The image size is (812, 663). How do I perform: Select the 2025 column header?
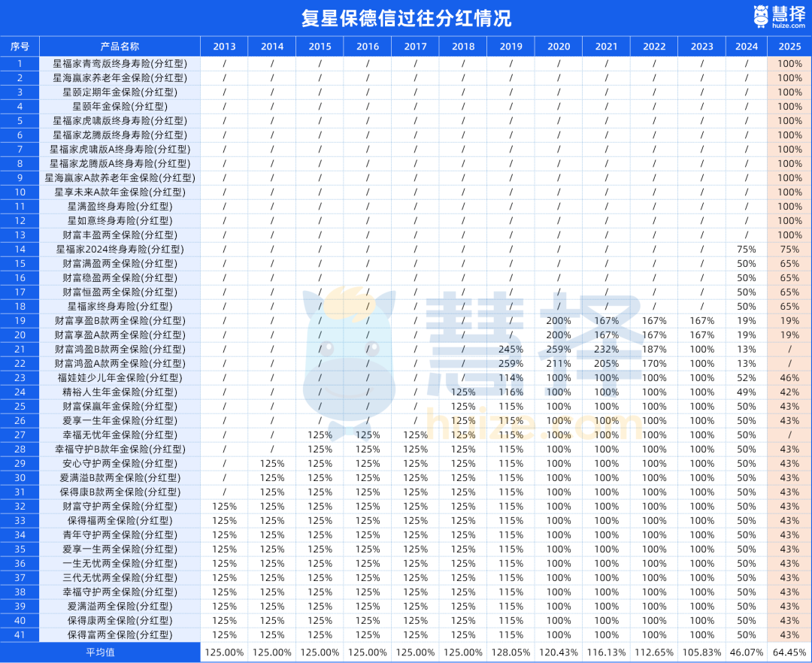(789, 47)
